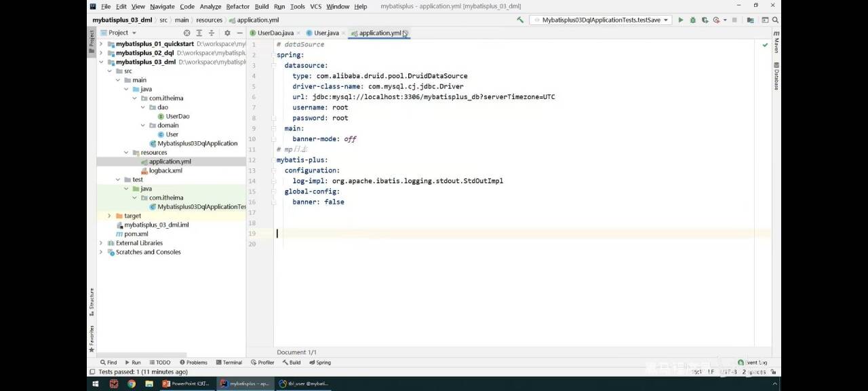Start debugging with the bug icon
Image resolution: width=868 pixels, height=391 pixels.
click(x=693, y=20)
